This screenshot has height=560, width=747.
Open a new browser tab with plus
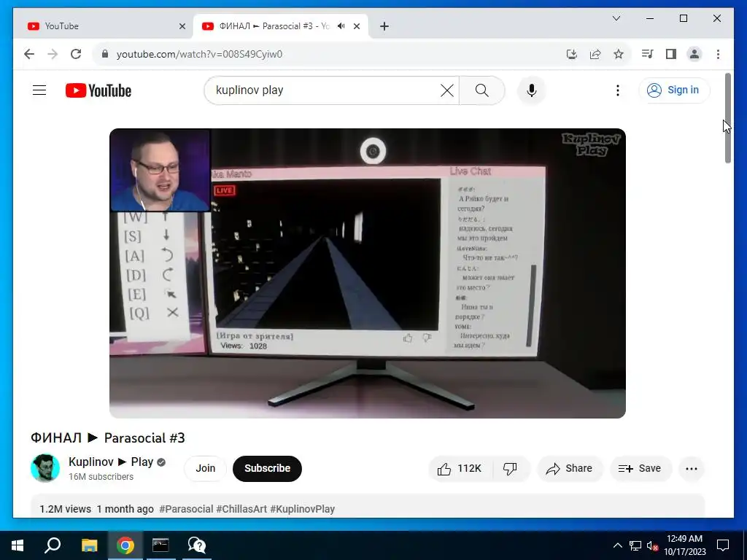pyautogui.click(x=384, y=26)
